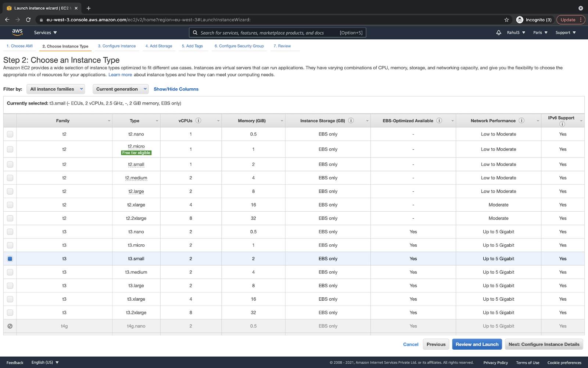This screenshot has height=368, width=588.
Task: Click the Instance Storage (GB) info icon
Action: 351,120
